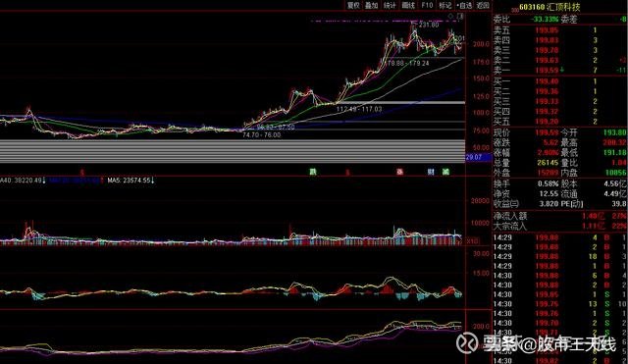
Task: Click the 复权 toolbar button
Action: [x=353, y=5]
